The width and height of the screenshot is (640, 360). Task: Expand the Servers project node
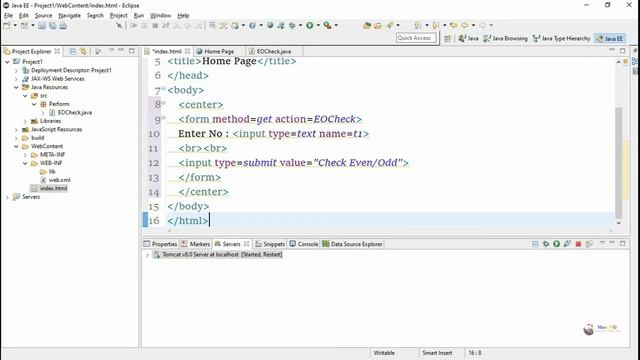pyautogui.click(x=7, y=197)
